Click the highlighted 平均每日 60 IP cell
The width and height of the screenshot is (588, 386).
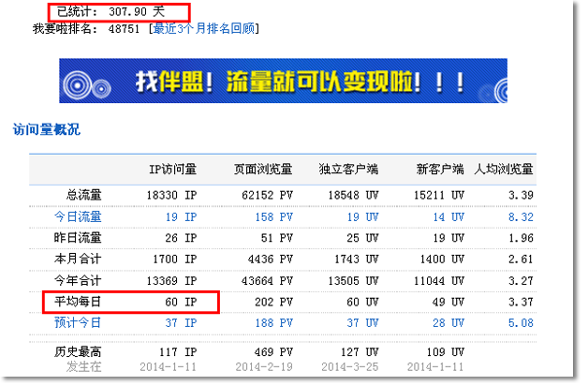pos(131,302)
